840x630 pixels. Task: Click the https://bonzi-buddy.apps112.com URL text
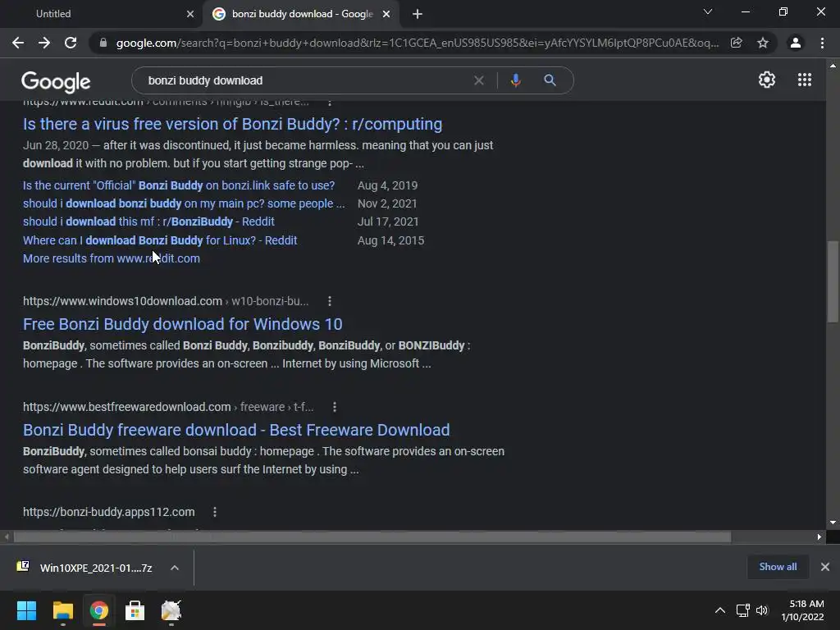tap(109, 512)
